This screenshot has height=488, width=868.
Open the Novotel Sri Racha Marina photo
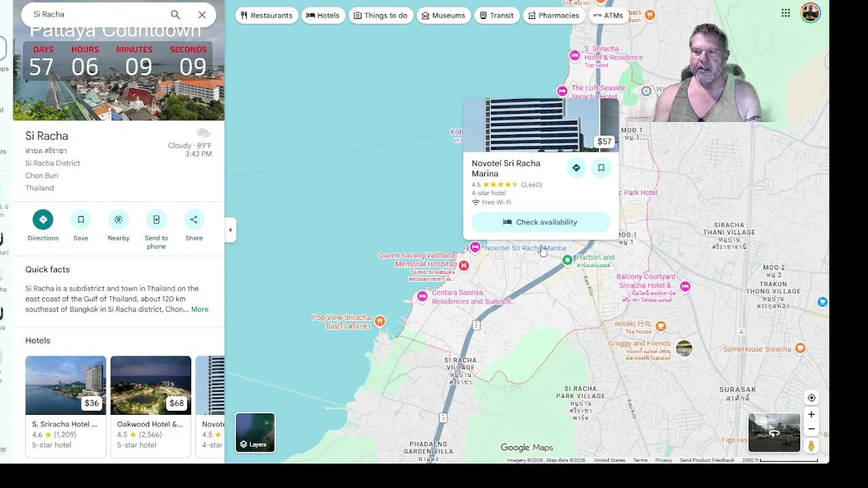pyautogui.click(x=540, y=125)
